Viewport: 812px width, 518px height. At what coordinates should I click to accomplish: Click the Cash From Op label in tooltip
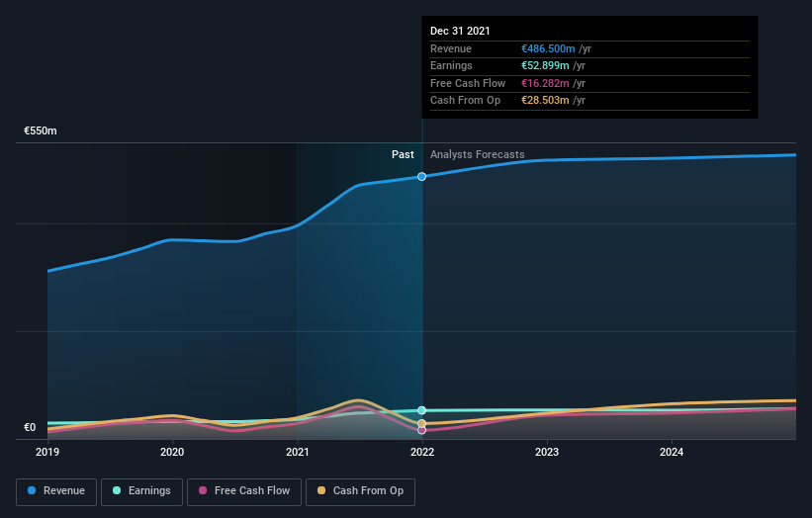465,101
